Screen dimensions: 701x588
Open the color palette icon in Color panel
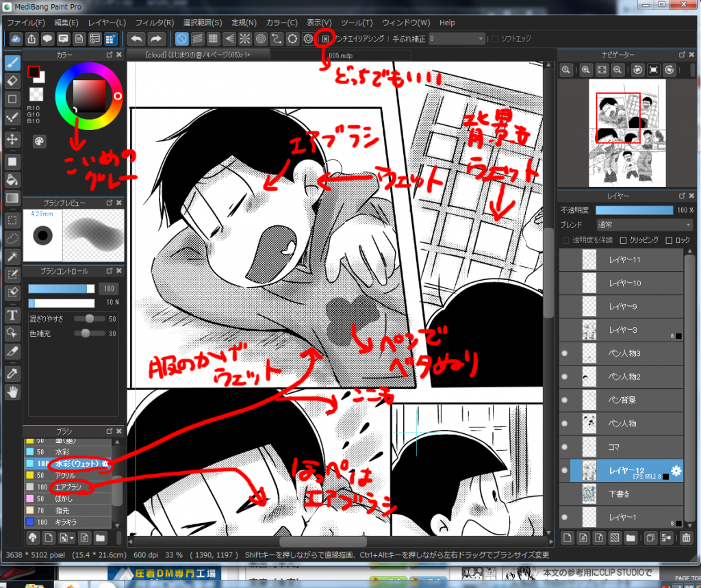pyautogui.click(x=39, y=141)
